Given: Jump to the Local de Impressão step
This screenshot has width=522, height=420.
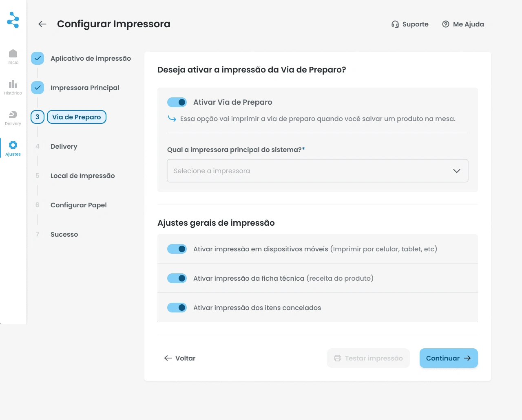Looking at the screenshot, I should point(82,176).
